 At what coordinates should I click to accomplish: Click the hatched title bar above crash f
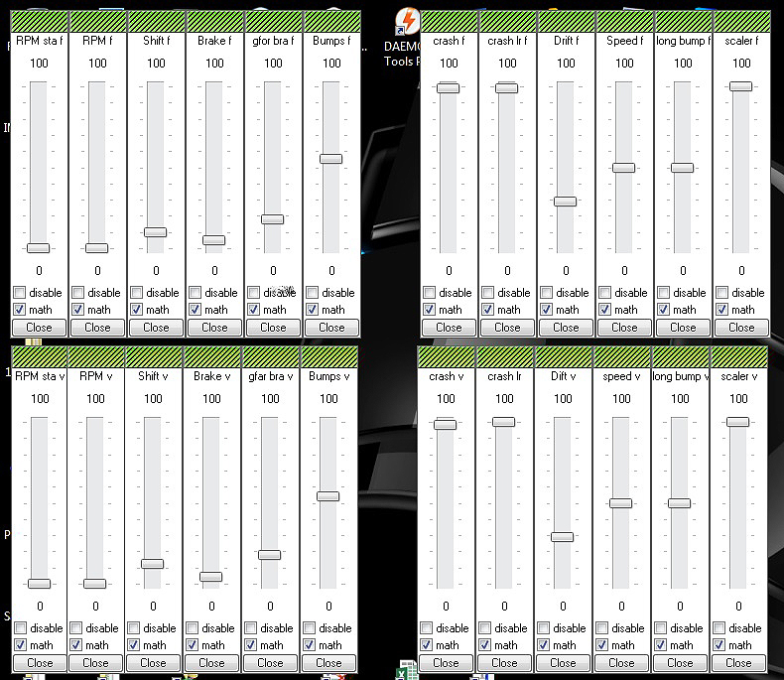449,21
